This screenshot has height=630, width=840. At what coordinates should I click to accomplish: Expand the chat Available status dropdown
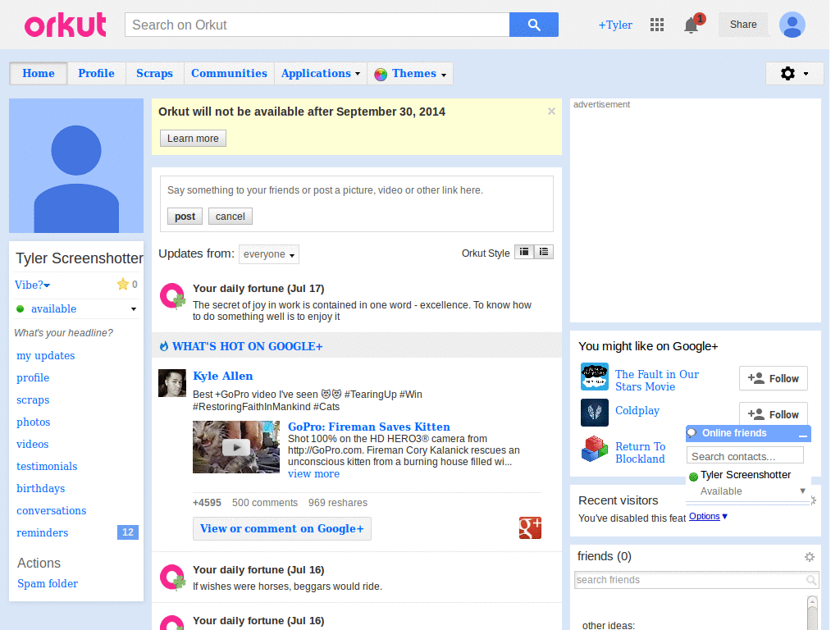click(802, 491)
